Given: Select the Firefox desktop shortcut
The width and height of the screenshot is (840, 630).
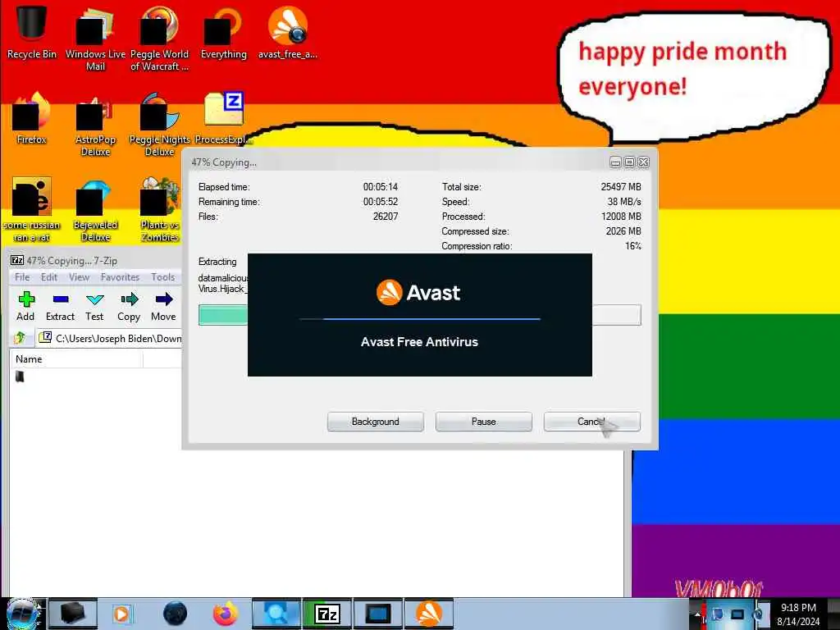Looking at the screenshot, I should [x=31, y=118].
